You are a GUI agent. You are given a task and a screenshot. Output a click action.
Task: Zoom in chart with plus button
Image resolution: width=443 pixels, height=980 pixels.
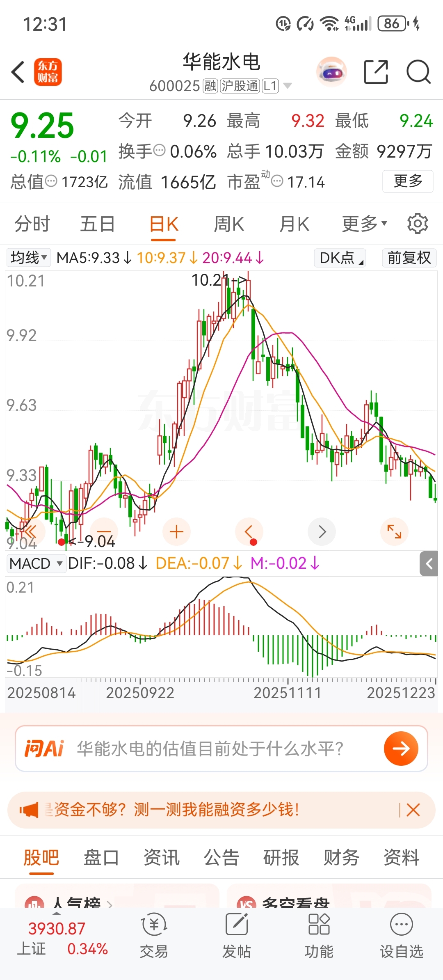[176, 532]
